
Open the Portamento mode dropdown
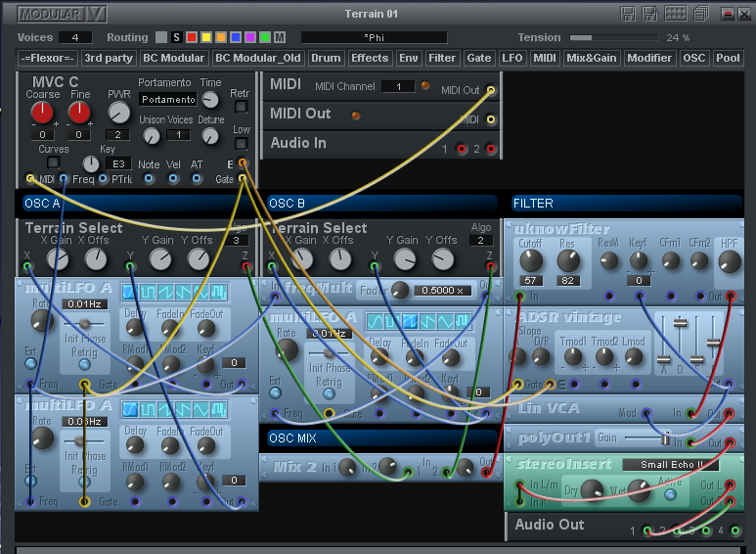pos(168,100)
